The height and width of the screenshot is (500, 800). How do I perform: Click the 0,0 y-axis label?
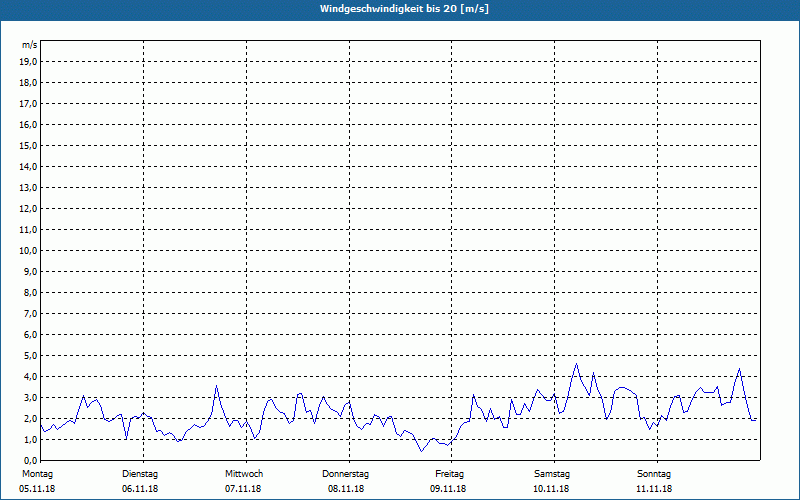tap(30, 461)
